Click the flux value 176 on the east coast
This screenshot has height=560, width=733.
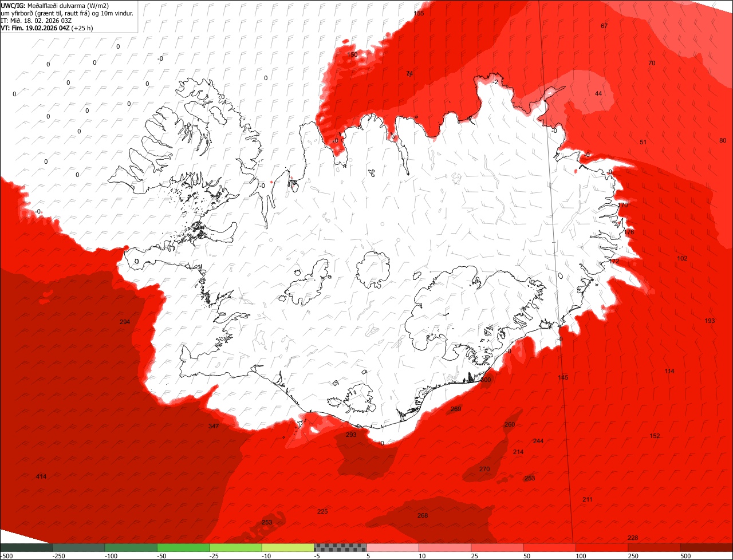point(629,232)
